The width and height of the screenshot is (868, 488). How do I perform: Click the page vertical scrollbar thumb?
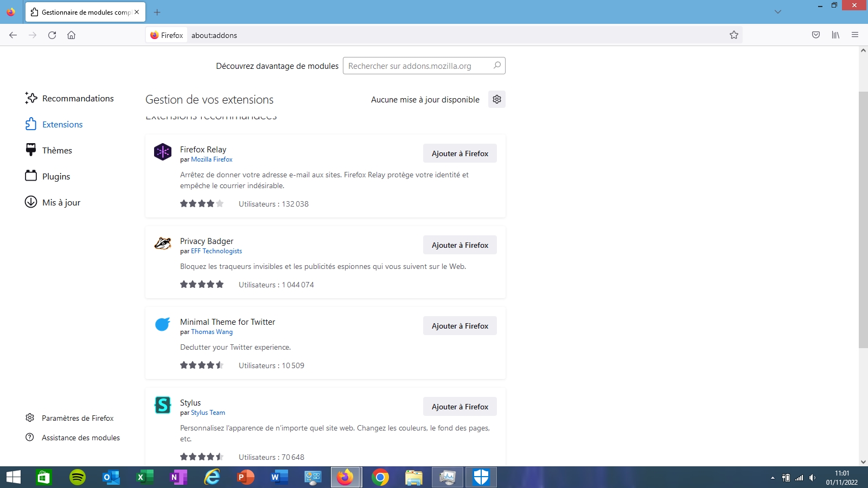(863, 220)
